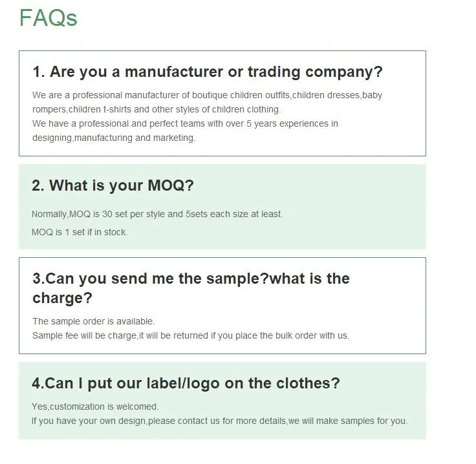Viewport: 476px width, 464px height.
Task: Click 'Yes,customization is welcomed' text
Action: 95,406
